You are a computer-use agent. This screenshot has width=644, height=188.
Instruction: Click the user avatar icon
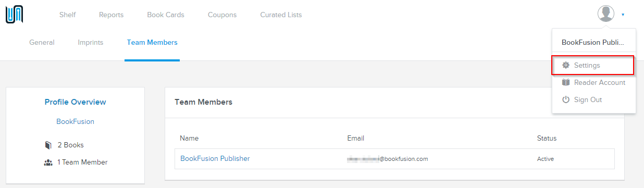(x=605, y=14)
